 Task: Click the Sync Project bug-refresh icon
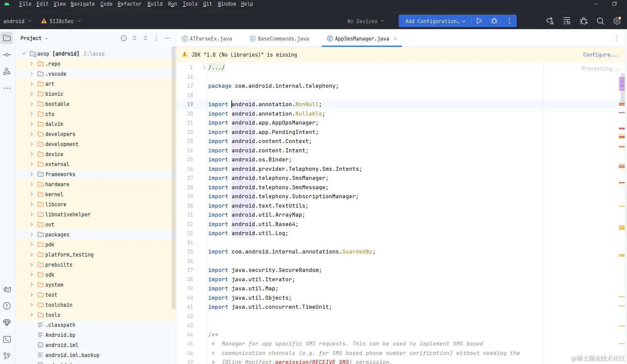pyautogui.click(x=583, y=21)
